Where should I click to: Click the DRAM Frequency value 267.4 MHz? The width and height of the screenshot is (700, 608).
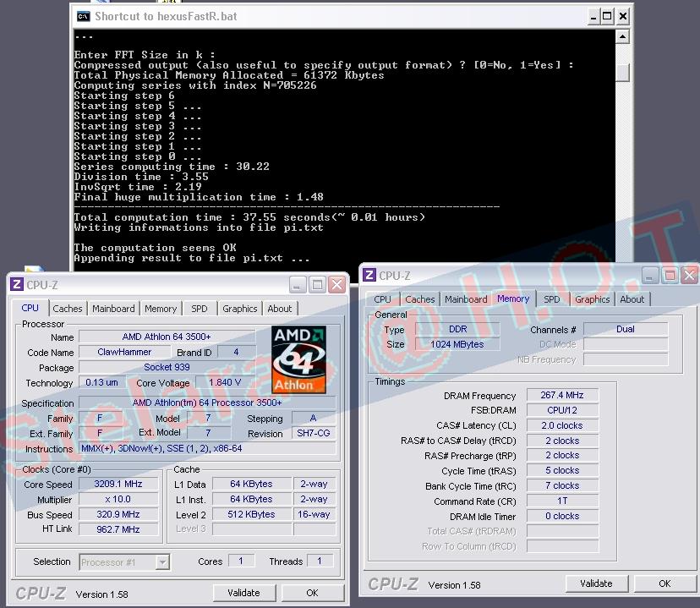[x=562, y=395]
